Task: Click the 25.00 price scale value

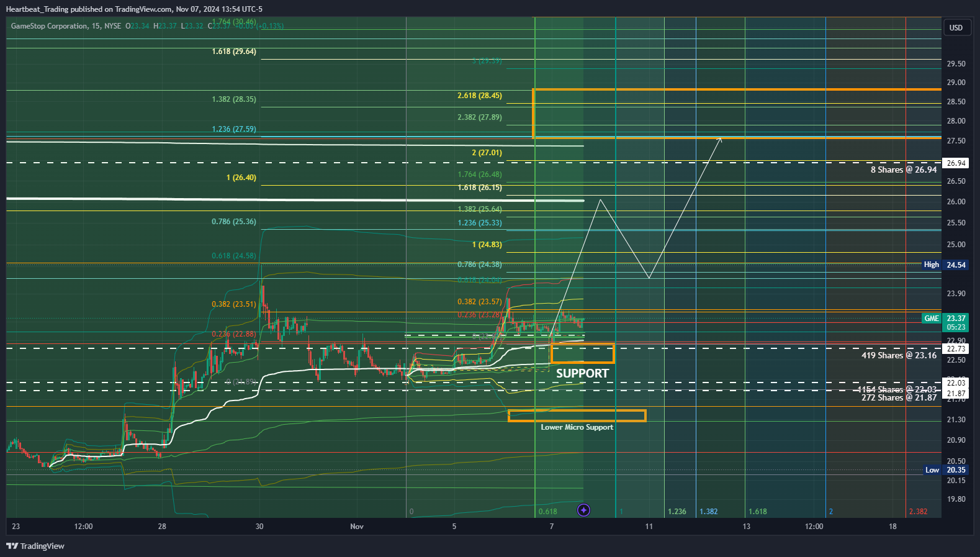Action: (956, 245)
